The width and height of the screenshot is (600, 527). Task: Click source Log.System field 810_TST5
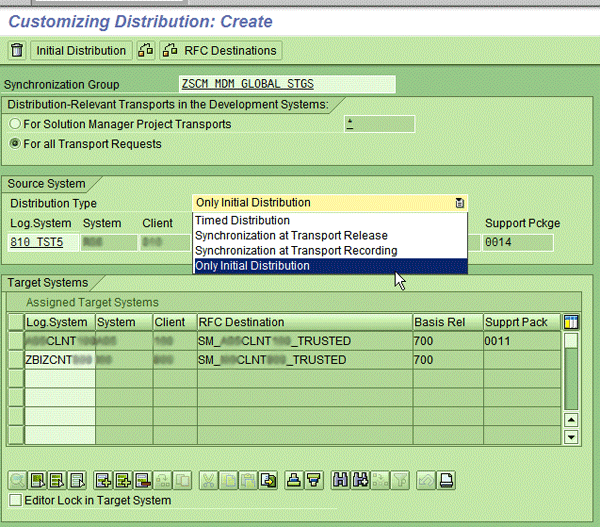(x=43, y=243)
